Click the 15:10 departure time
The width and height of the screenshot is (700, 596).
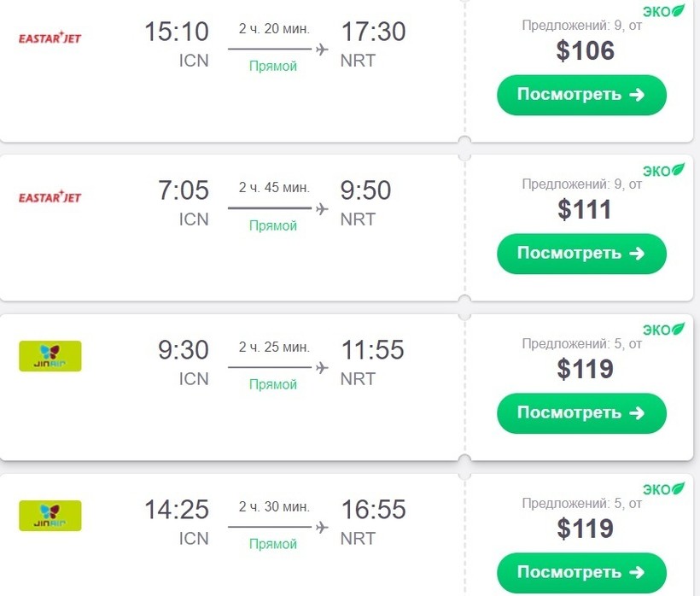click(x=177, y=32)
